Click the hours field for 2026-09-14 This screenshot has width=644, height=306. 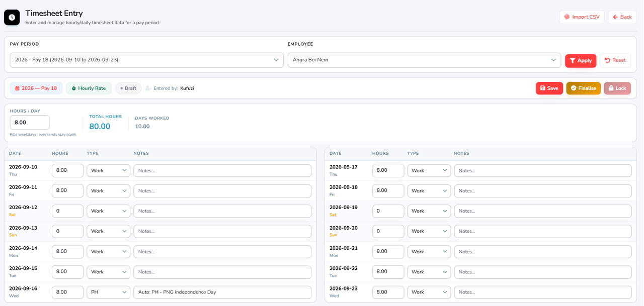coord(67,251)
